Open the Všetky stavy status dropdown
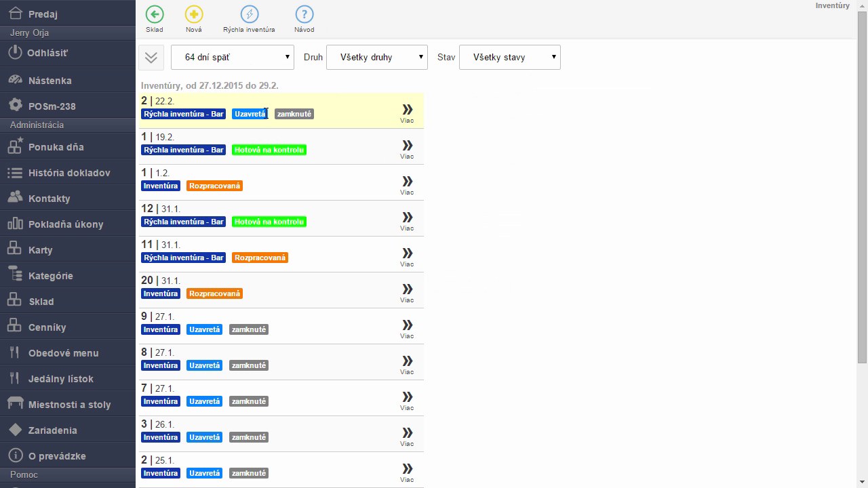Image resolution: width=868 pixels, height=488 pixels. click(510, 57)
